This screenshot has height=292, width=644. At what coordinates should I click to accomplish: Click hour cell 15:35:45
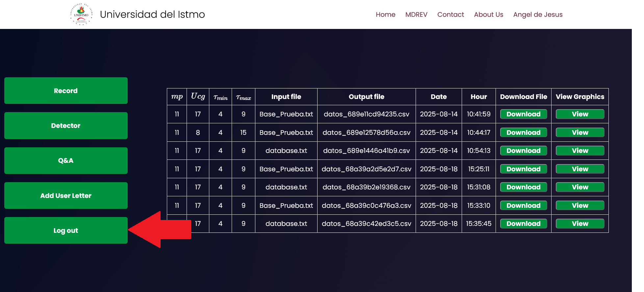(x=479, y=224)
